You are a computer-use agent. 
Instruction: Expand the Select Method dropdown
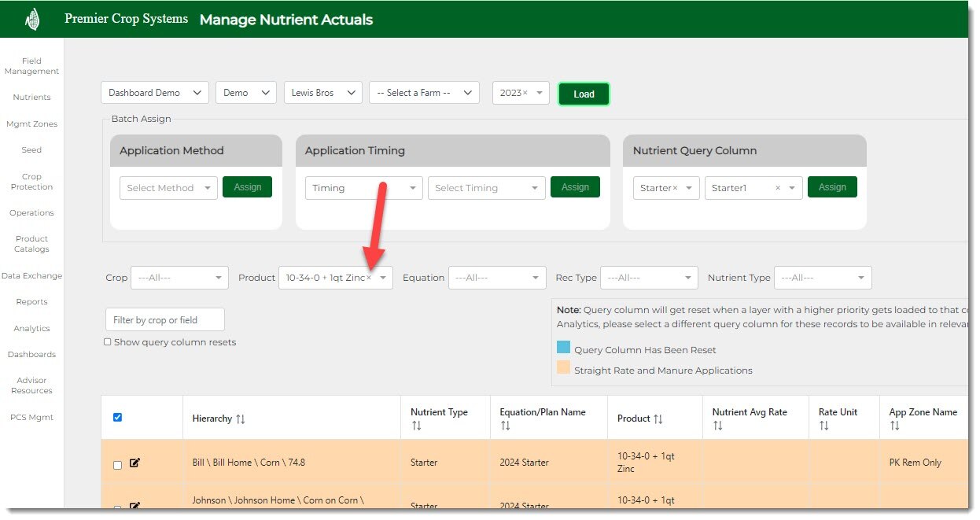[168, 188]
